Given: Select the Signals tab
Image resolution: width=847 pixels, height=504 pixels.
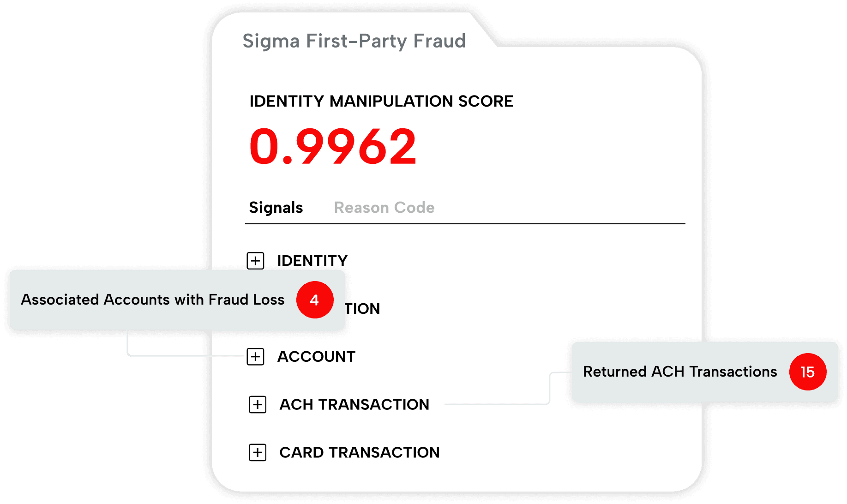Looking at the screenshot, I should pos(276,207).
